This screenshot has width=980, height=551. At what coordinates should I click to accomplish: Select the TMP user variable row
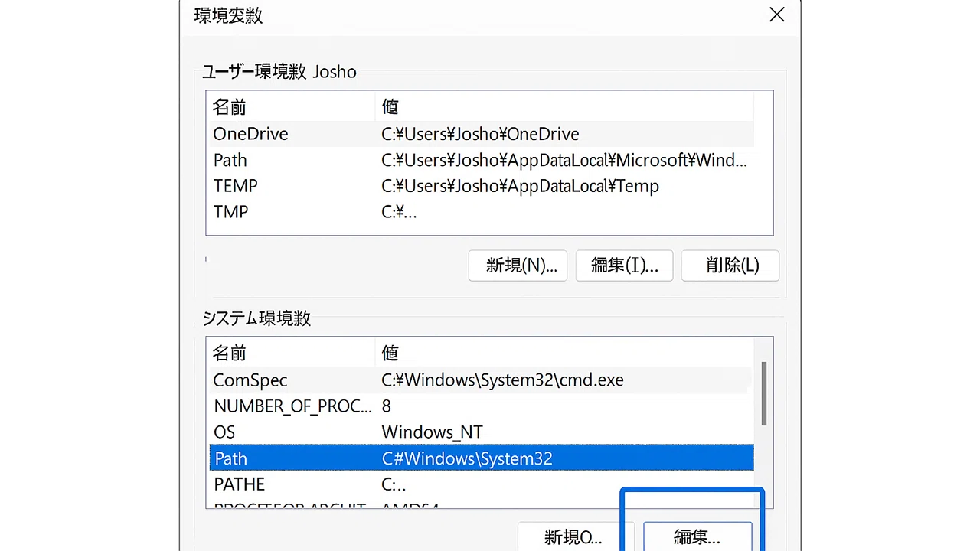(x=482, y=212)
